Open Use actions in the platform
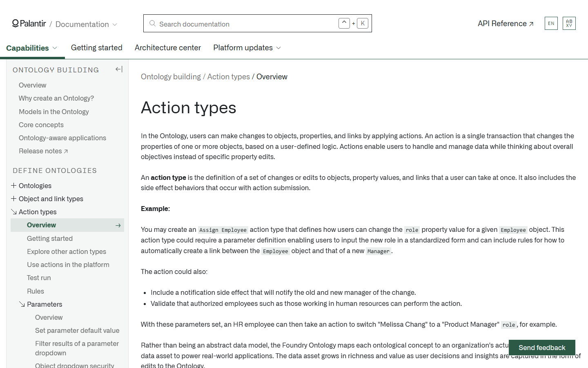 [x=68, y=265]
